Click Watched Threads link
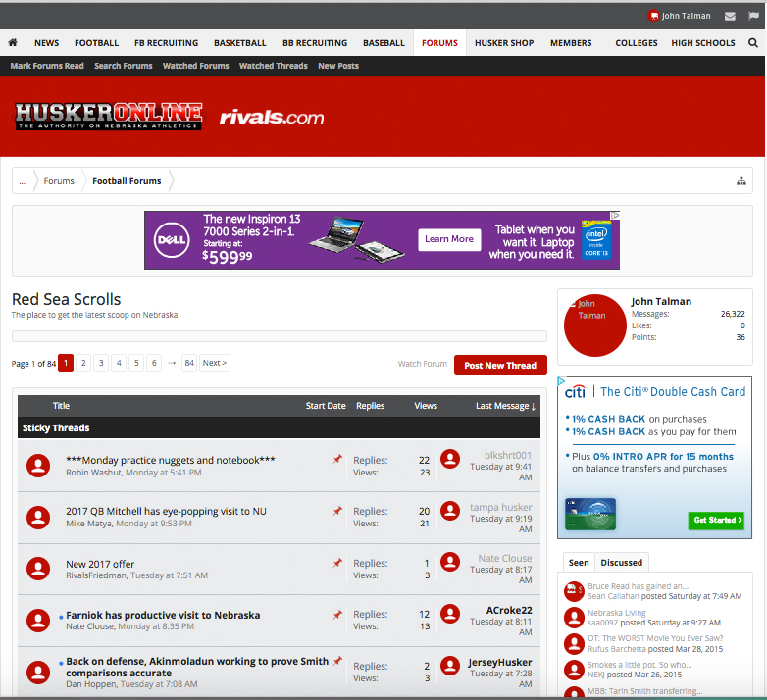 pyautogui.click(x=274, y=66)
